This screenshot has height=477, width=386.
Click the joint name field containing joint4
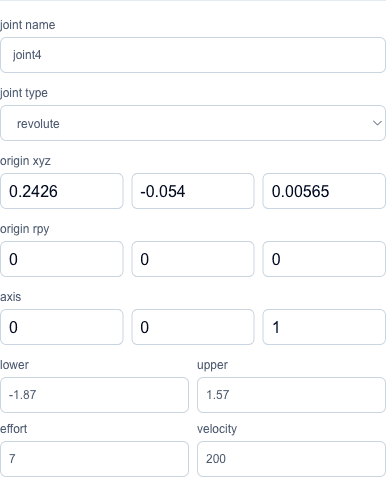point(193,55)
